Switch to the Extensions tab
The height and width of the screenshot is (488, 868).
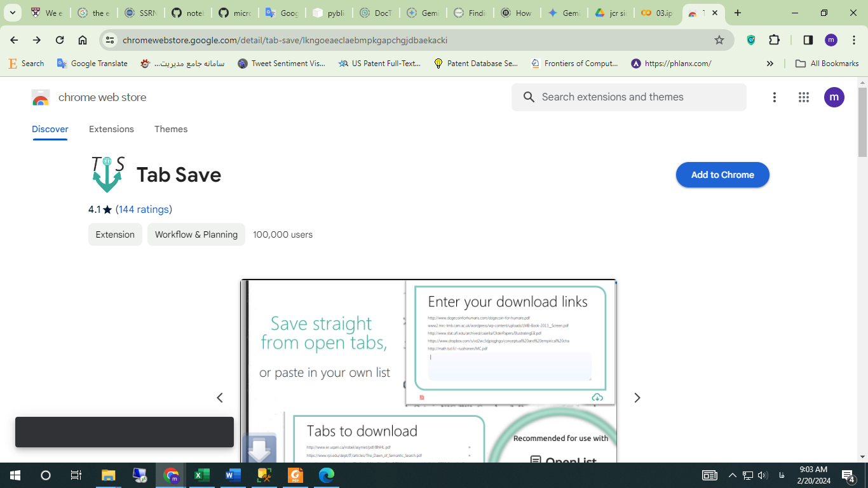pyautogui.click(x=111, y=129)
